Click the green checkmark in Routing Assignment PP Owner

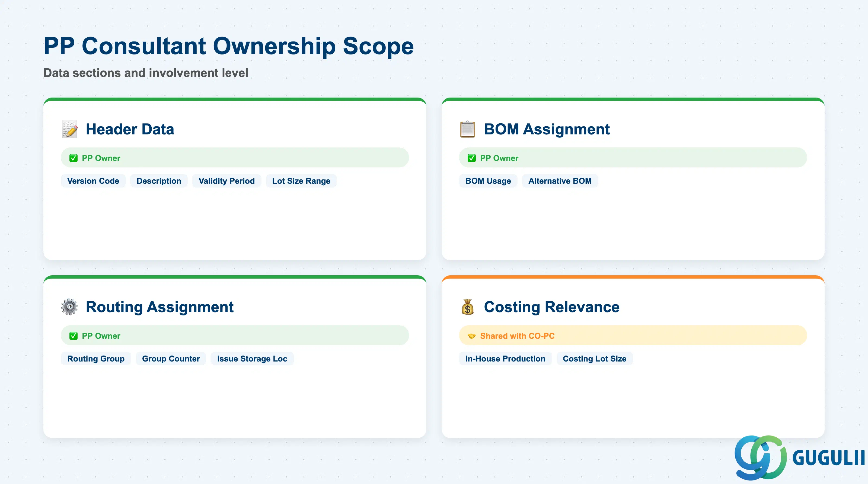[74, 336]
